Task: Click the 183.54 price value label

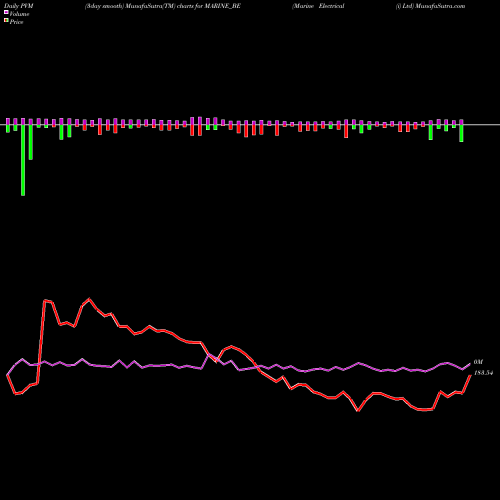Action: (x=483, y=373)
